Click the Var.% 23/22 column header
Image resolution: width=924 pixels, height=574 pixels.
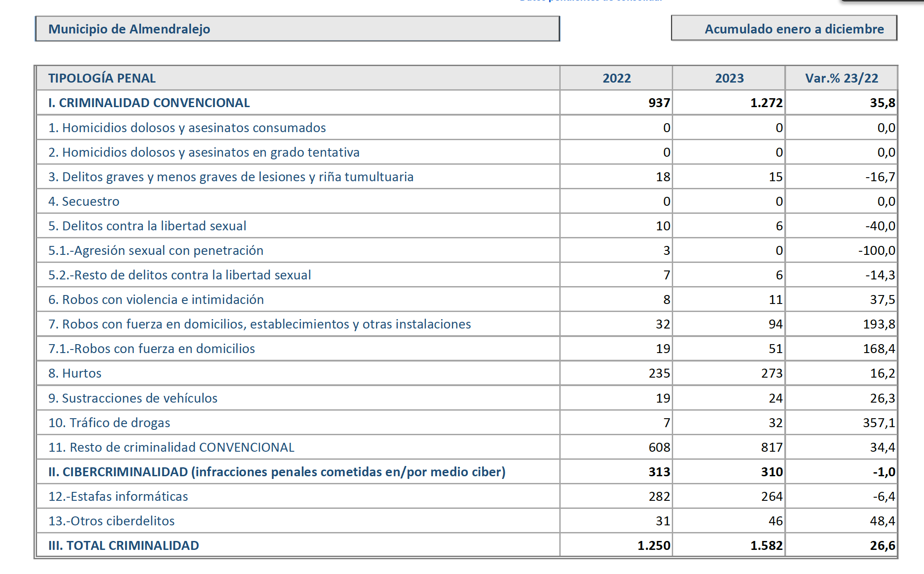click(841, 78)
